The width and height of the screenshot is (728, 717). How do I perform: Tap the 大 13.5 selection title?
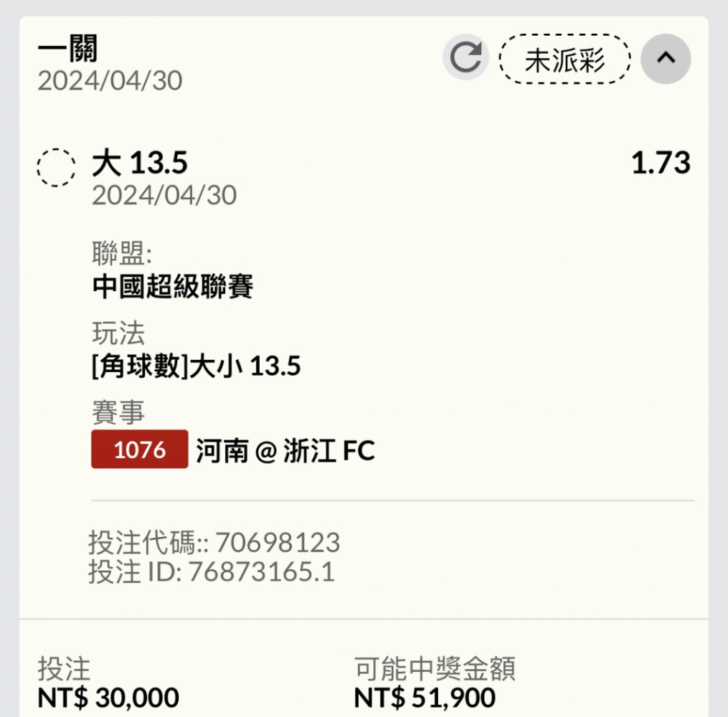coord(140,163)
